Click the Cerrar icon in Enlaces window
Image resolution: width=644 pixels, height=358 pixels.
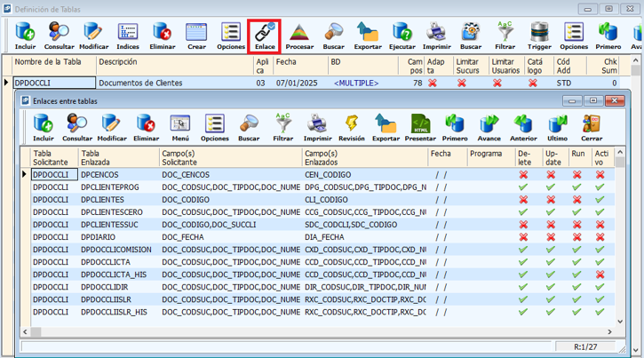592,127
